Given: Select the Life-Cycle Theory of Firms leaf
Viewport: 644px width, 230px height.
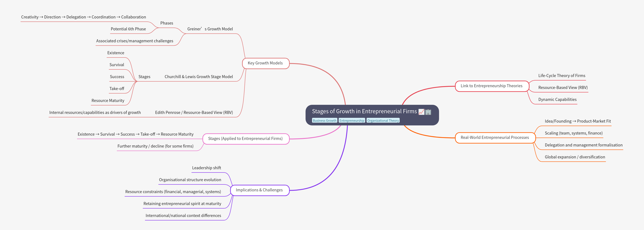Looking at the screenshot, I should (x=562, y=76).
